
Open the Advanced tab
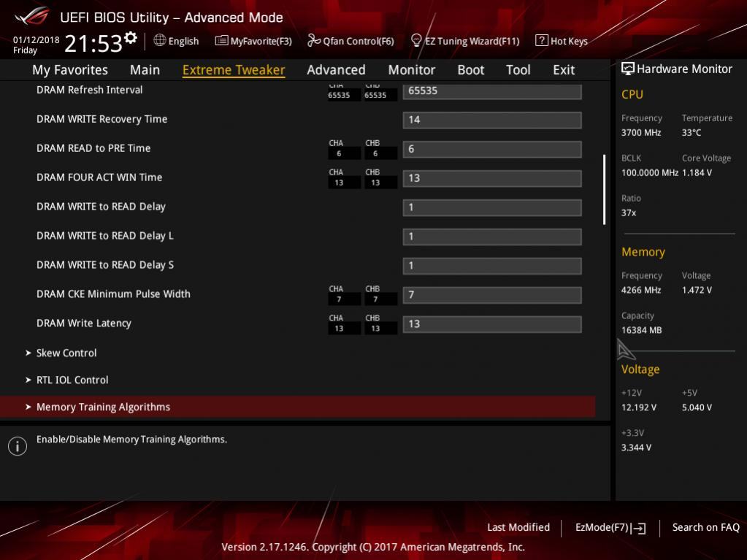[336, 70]
